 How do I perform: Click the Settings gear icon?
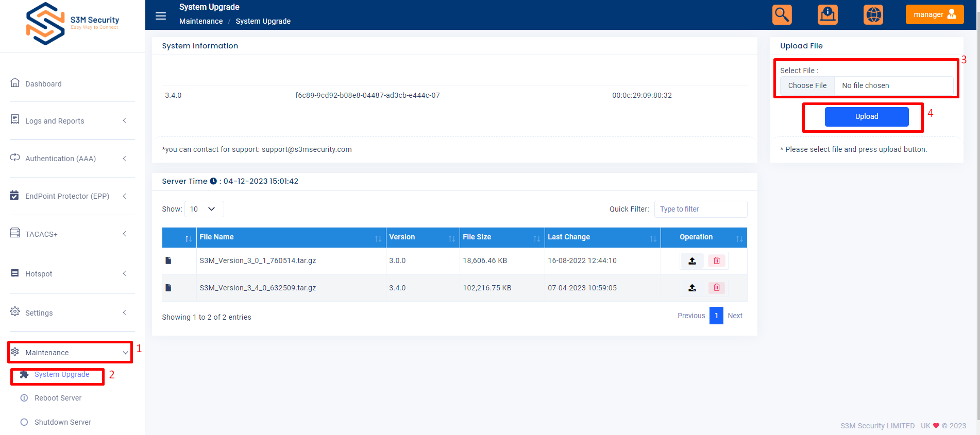(x=15, y=311)
